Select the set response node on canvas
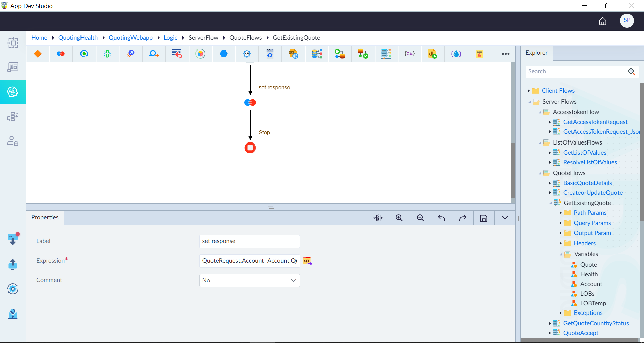Viewport: 644px width, 343px height. 250,102
